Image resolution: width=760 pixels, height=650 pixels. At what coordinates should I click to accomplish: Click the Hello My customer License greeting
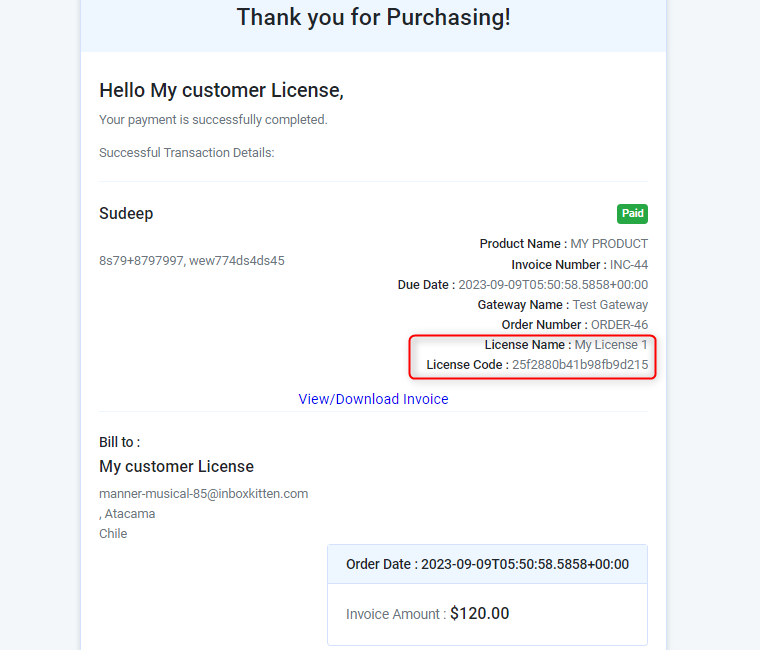click(x=222, y=91)
